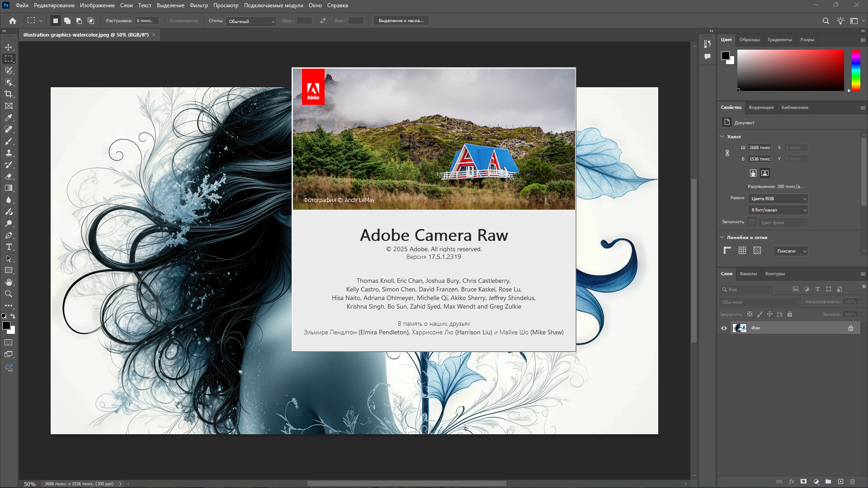Hide the Фон layer with the eye icon
This screenshot has width=868, height=488.
pos(724,328)
